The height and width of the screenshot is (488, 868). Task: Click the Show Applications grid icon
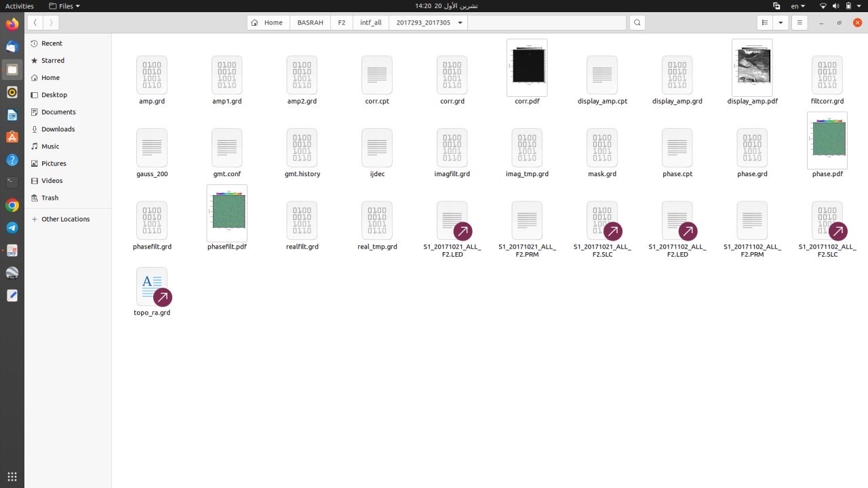(12, 476)
